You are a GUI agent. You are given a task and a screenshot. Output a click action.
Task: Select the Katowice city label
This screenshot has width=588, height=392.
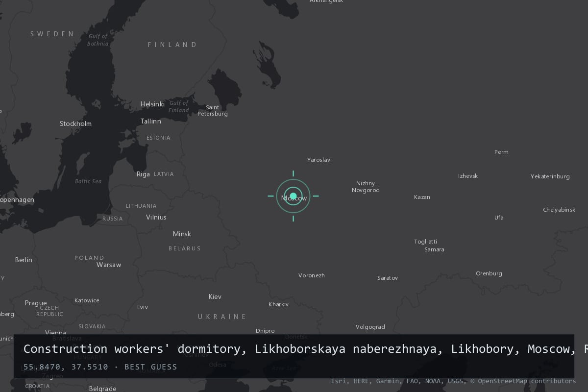(87, 300)
